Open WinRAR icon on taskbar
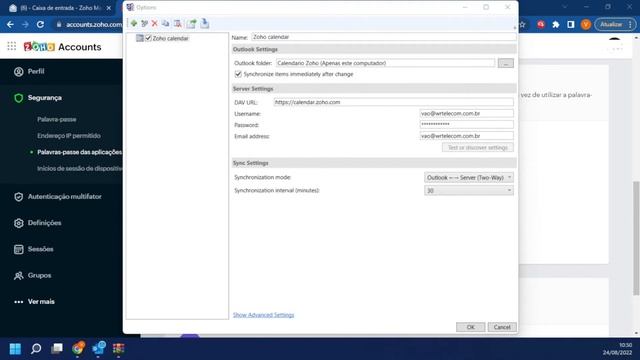Image resolution: width=640 pixels, height=360 pixels. [x=119, y=349]
